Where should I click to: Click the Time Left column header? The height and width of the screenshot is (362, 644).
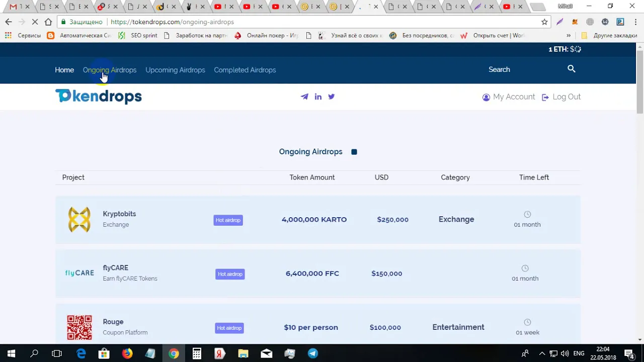534,177
